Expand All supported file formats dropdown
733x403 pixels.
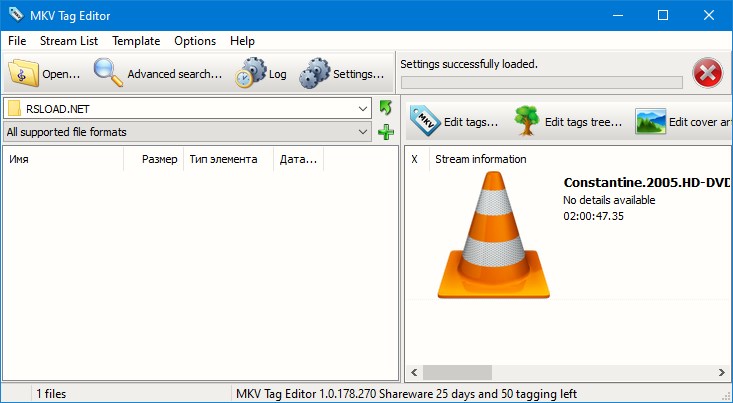click(x=363, y=132)
